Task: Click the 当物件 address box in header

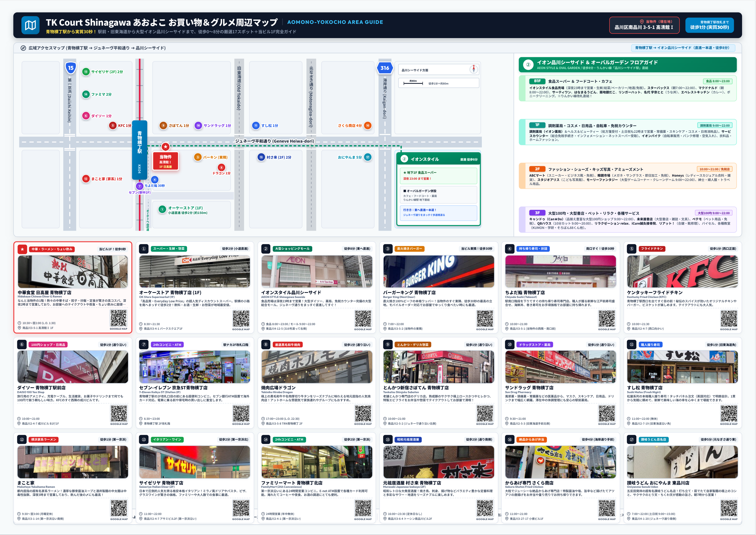Action: coord(644,25)
